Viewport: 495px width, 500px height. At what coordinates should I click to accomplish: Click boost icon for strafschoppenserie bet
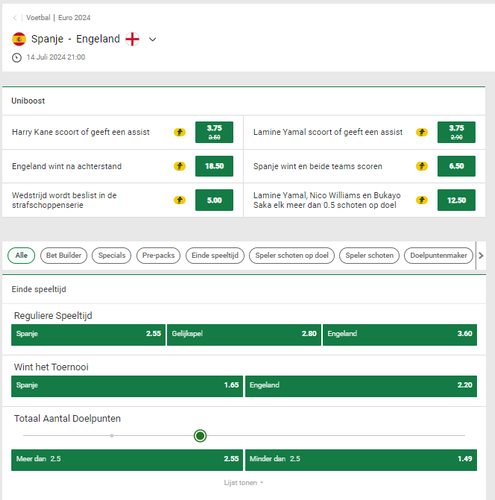[x=179, y=200]
